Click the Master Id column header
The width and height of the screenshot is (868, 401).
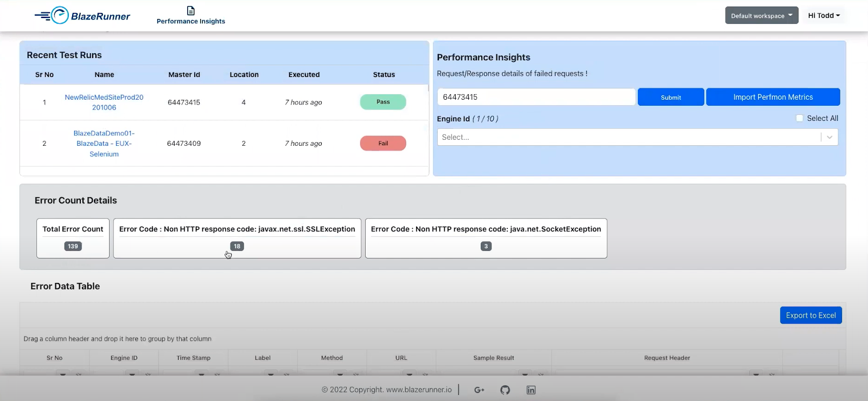[184, 75]
